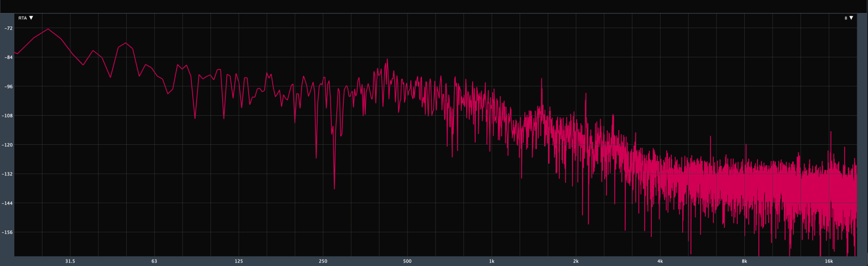
Task: Click the -84 dB axis label
Action: point(8,58)
